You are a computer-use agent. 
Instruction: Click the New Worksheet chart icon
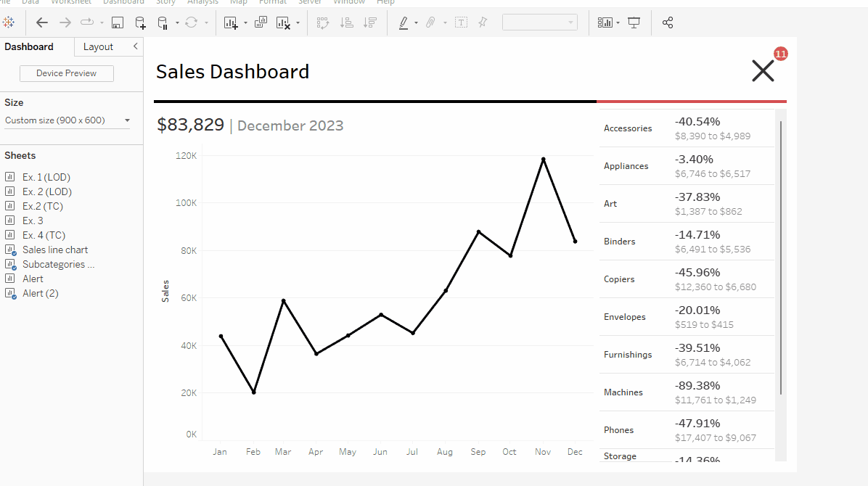tap(231, 22)
